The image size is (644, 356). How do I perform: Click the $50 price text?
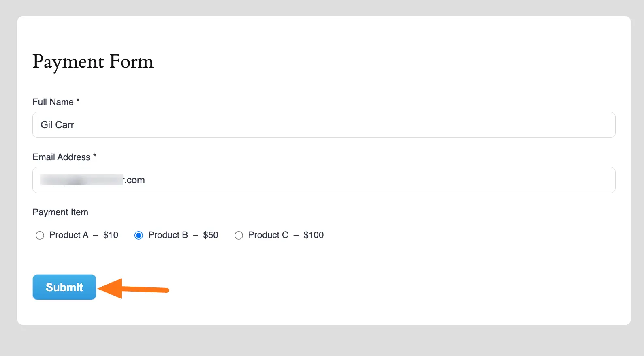(211, 235)
